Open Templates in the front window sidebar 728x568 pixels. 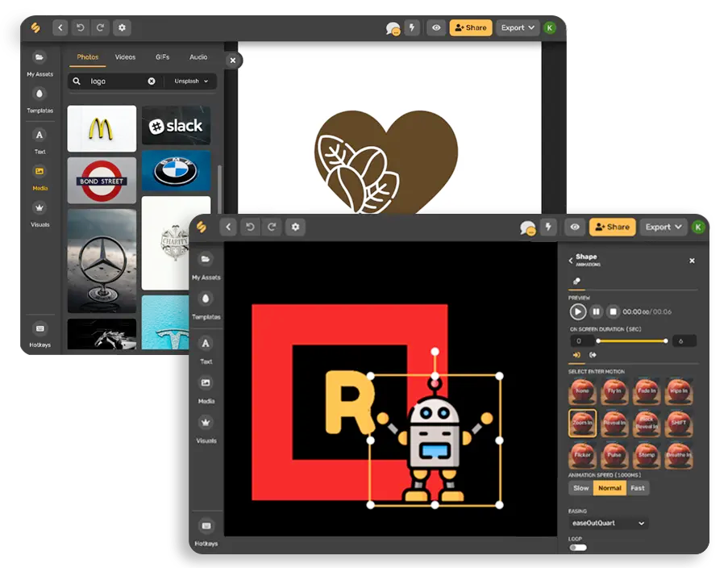pos(206,306)
